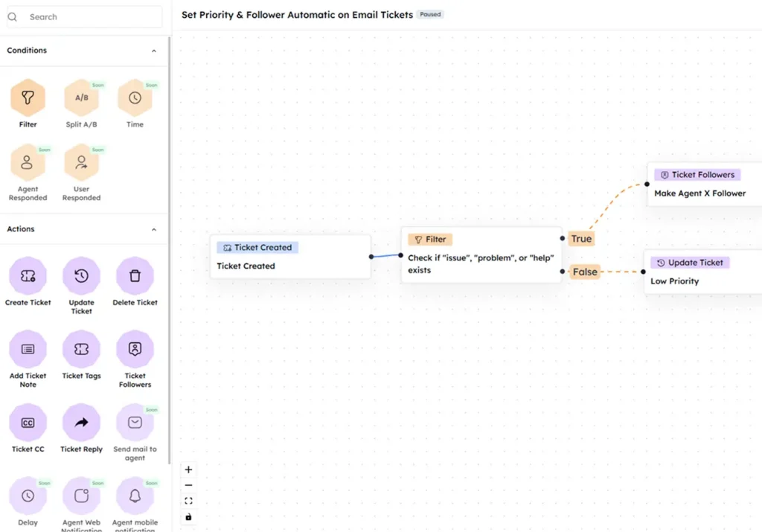Pick the Delete Ticket action icon
This screenshot has width=762, height=532.
pos(135,276)
